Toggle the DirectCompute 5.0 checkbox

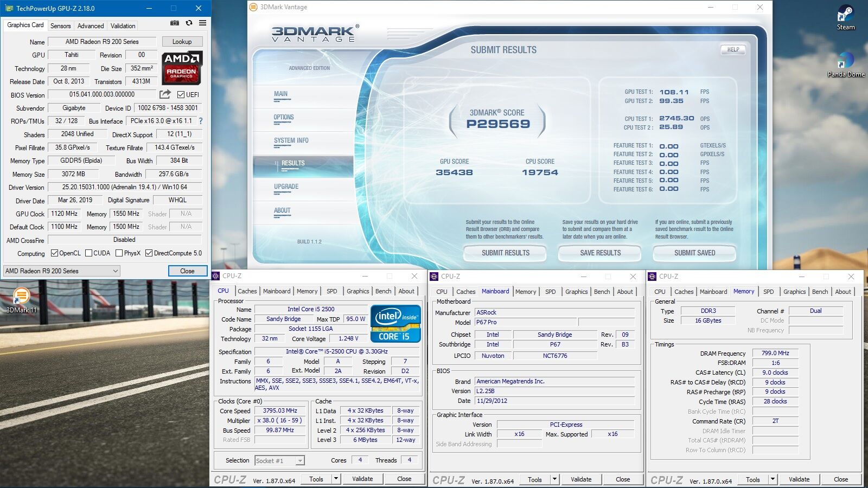[x=149, y=253]
